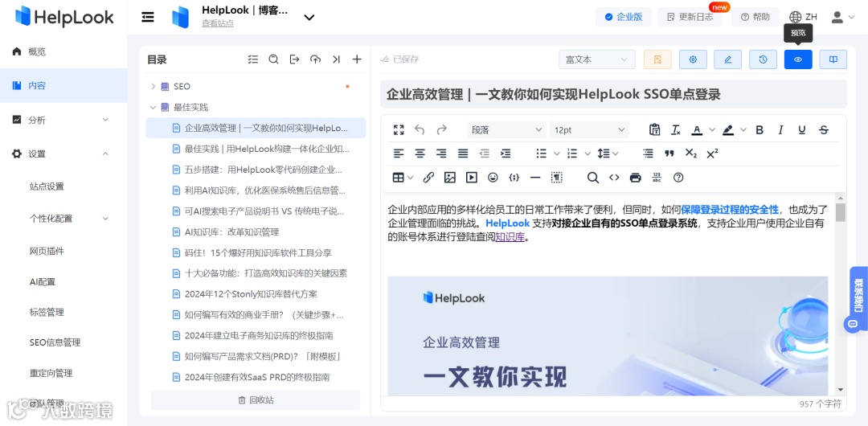Collapse the 最佳实践 folder

[154, 107]
